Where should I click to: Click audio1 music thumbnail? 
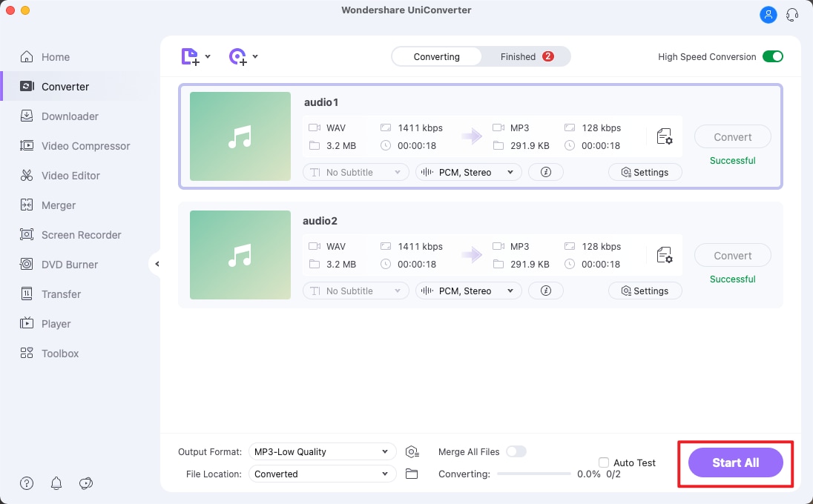[240, 136]
